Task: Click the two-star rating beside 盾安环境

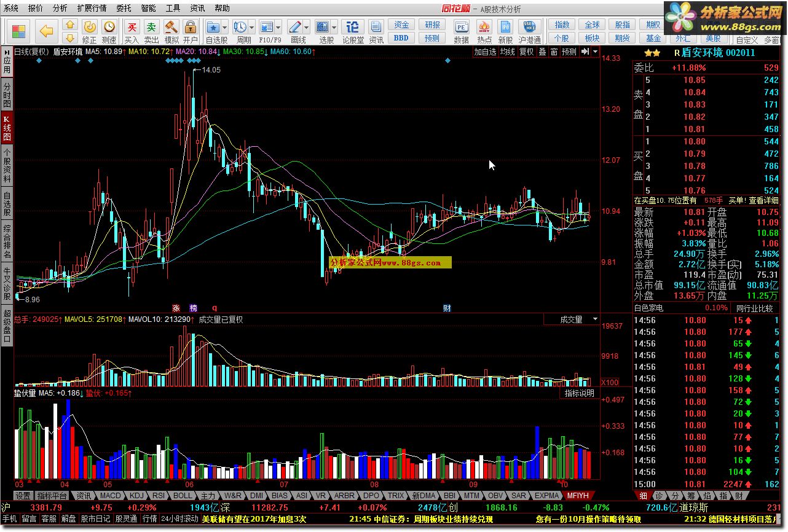Action: (x=652, y=53)
